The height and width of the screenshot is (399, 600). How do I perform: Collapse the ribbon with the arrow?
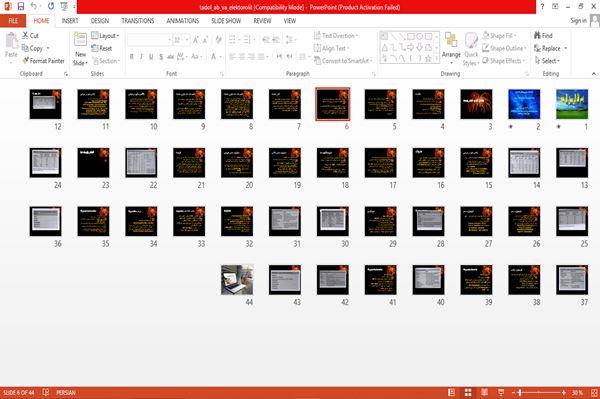[593, 73]
